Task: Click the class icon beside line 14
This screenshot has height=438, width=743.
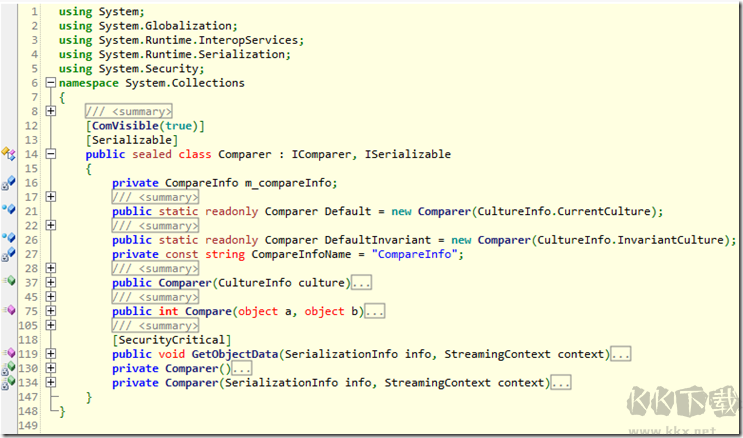Action: point(8,154)
